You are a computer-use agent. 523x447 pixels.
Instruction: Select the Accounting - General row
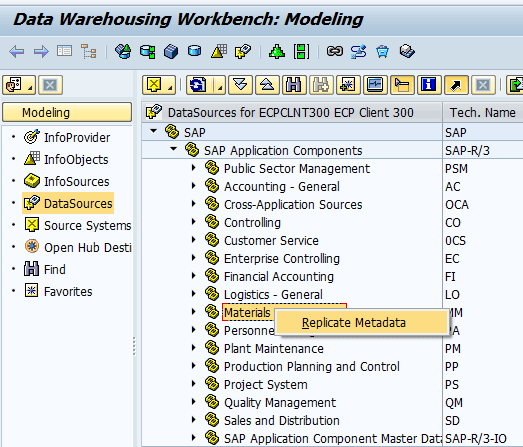282,186
